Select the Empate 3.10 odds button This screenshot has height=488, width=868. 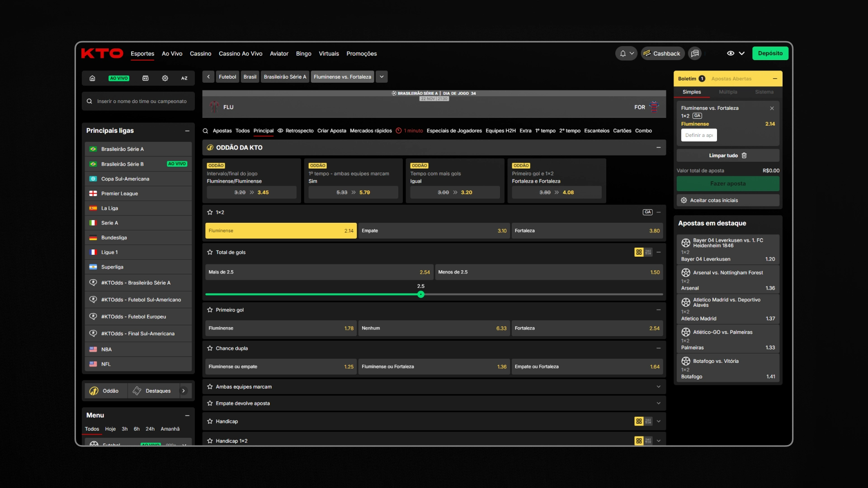[x=434, y=231]
